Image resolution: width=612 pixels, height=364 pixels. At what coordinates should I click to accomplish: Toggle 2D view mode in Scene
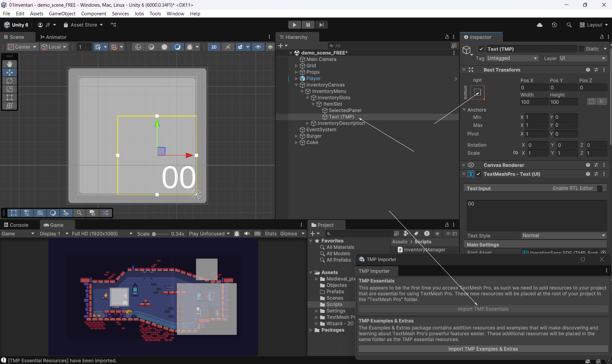point(214,47)
